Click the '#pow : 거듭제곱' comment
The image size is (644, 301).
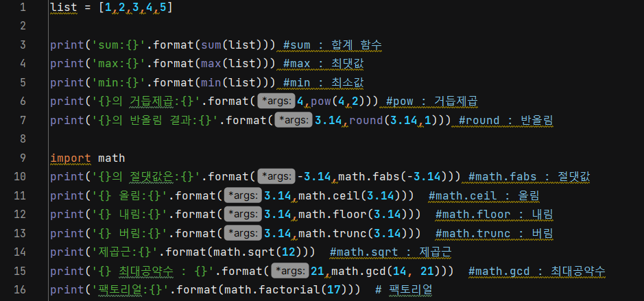coord(431,101)
